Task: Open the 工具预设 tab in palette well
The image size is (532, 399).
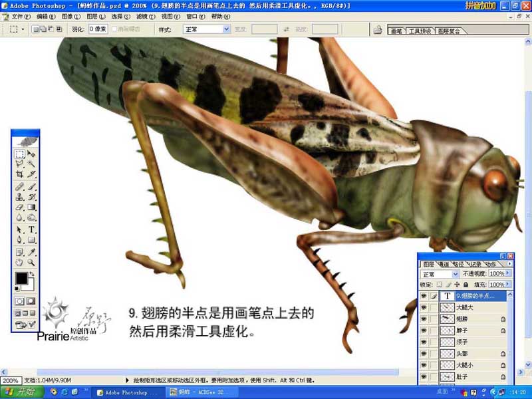Action: tap(420, 31)
